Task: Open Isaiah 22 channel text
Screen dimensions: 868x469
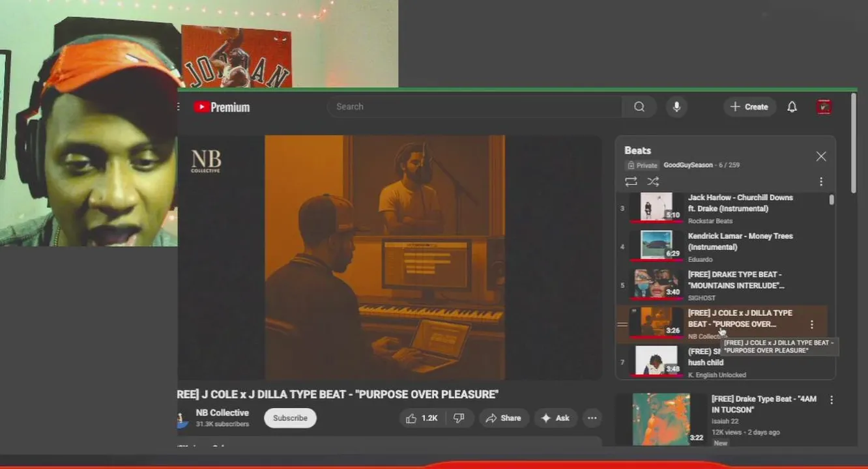Action: coord(725,421)
